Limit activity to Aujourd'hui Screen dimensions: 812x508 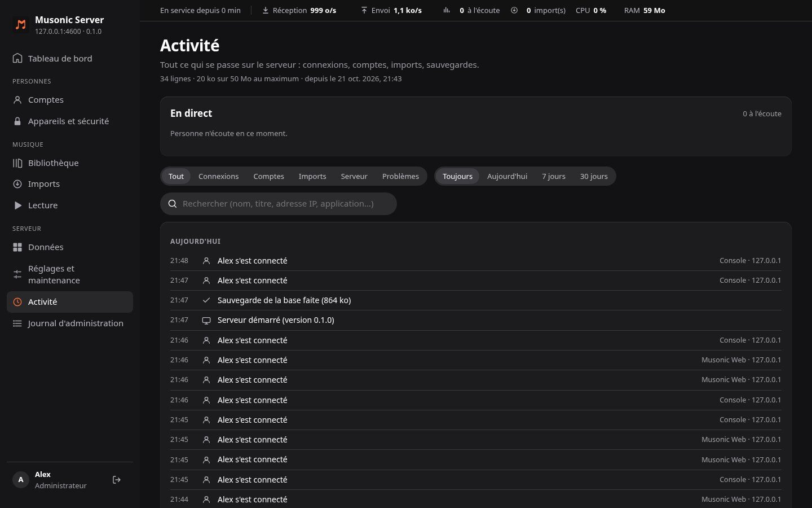point(507,176)
